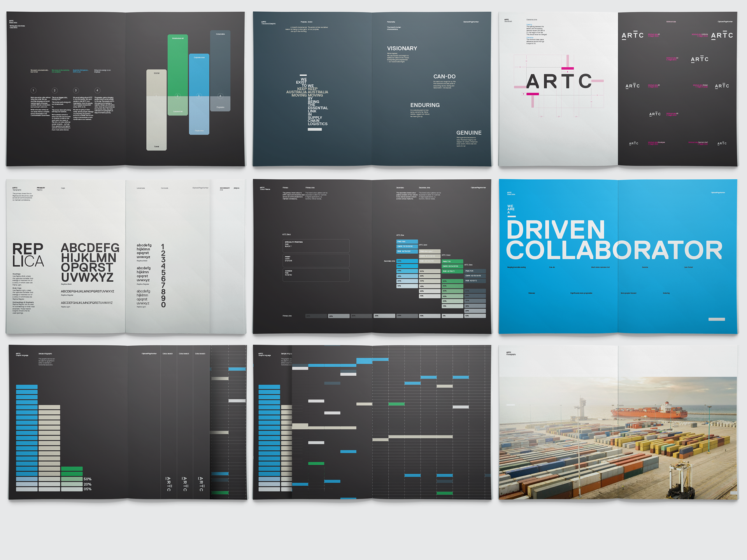The image size is (747, 560).
Task: Click the white ARTC logo labelled Minimum size A4
Action: (x=700, y=59)
